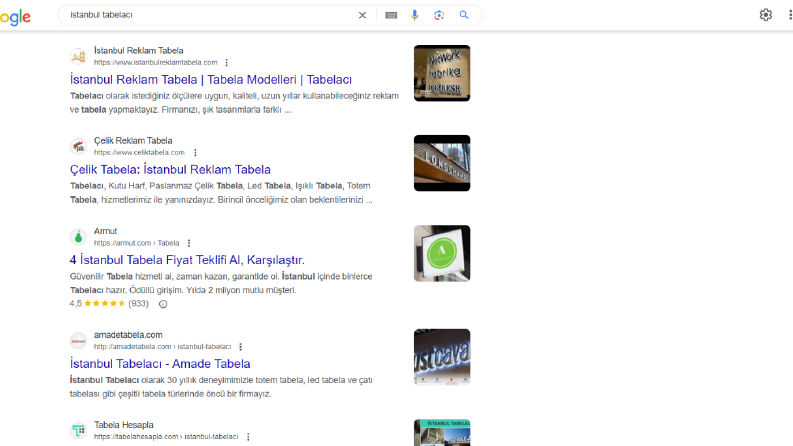Click the celiktabela.com URL text
Image resolution: width=793 pixels, height=446 pixels.
(x=139, y=153)
